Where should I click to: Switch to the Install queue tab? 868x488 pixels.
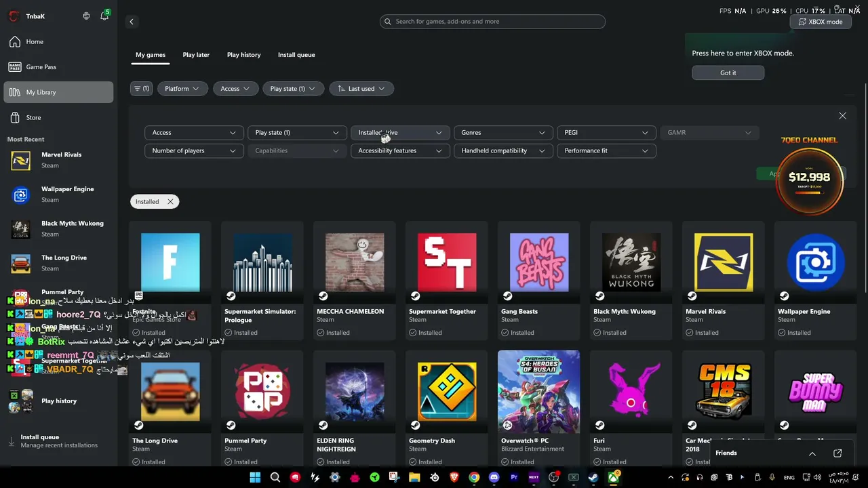coord(296,55)
